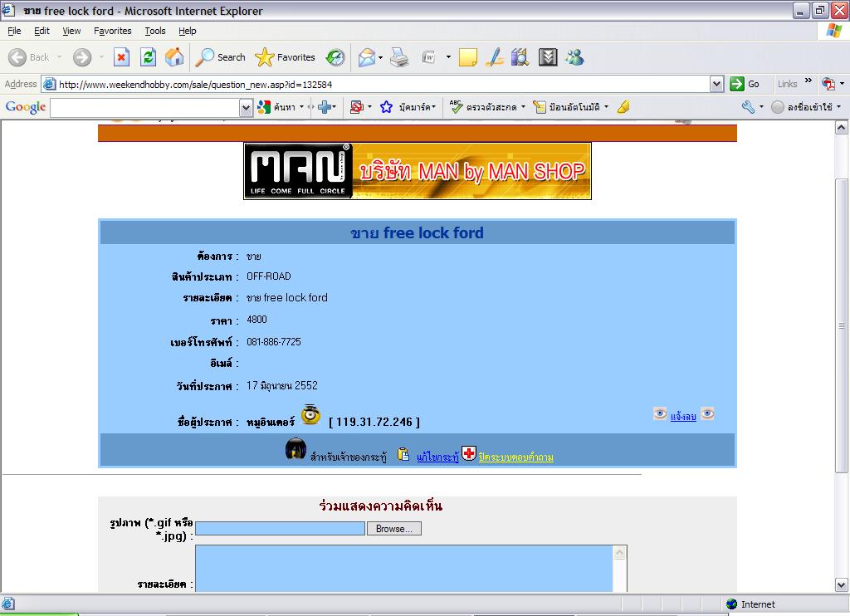Click the page vertical scrollbar down arrow
850x616 pixels.
click(x=841, y=585)
